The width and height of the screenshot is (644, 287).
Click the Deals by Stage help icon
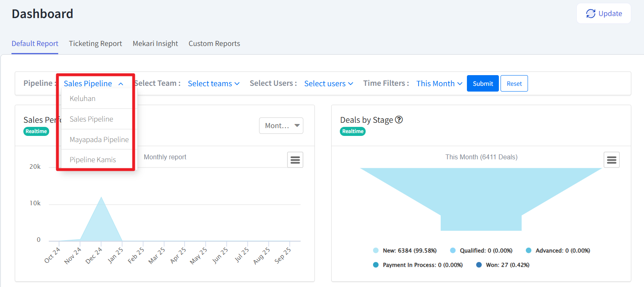click(399, 119)
